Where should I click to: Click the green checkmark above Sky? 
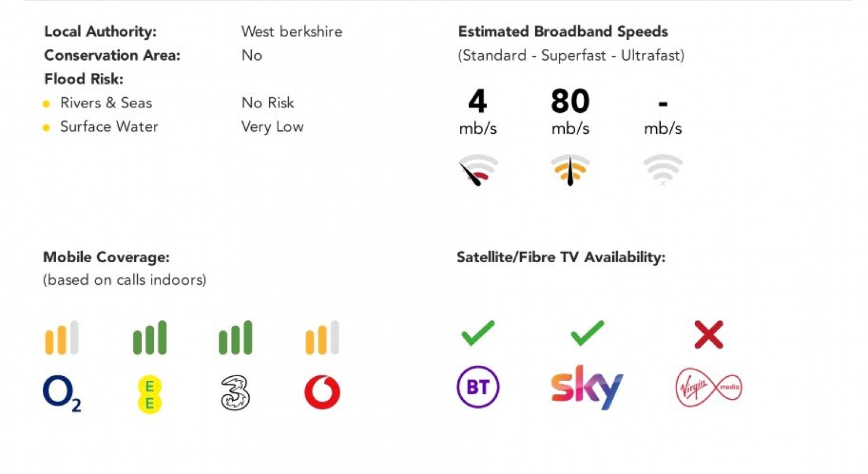(587, 333)
